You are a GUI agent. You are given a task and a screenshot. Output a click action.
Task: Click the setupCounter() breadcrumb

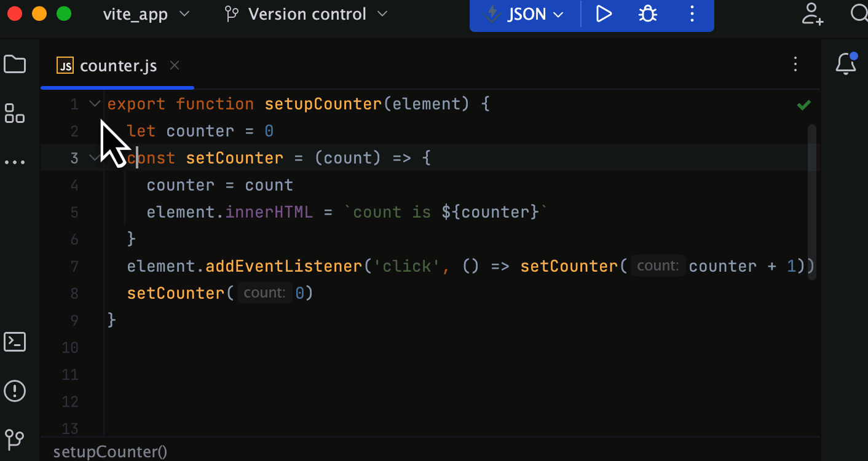[110, 451]
